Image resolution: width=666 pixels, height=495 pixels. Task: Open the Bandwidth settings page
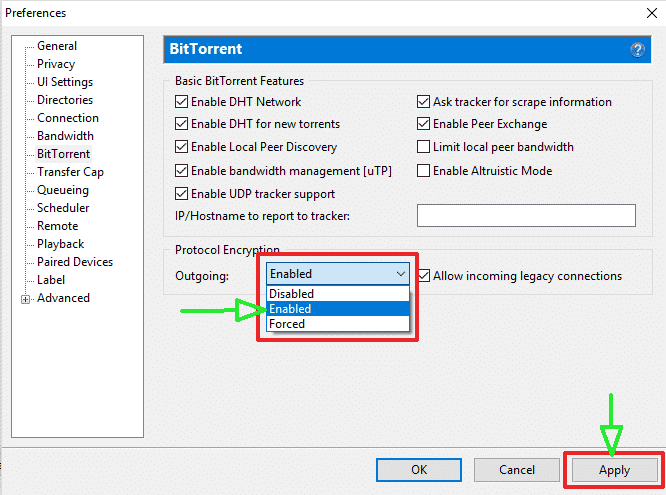(65, 136)
